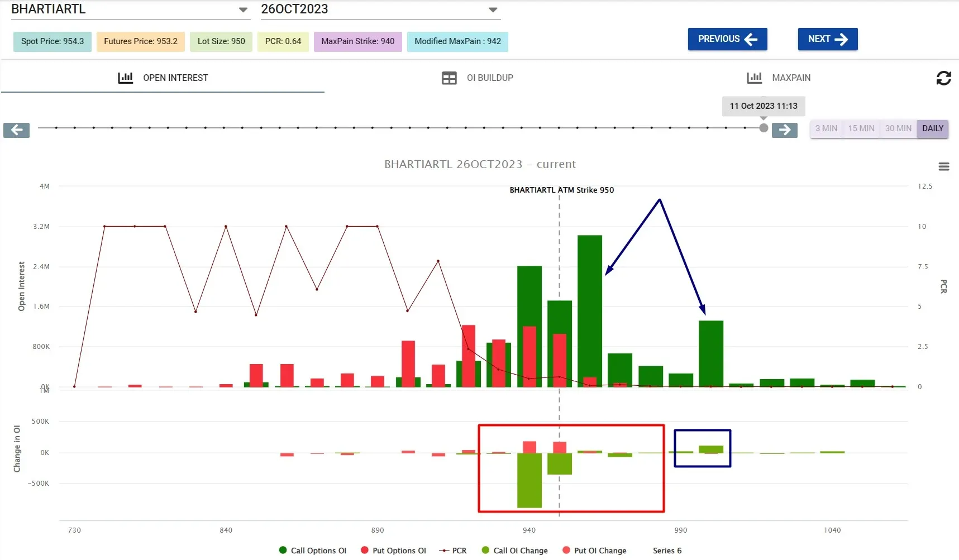959x560 pixels.
Task: Click the Open Interest bar-chart icon
Action: pyautogui.click(x=125, y=78)
